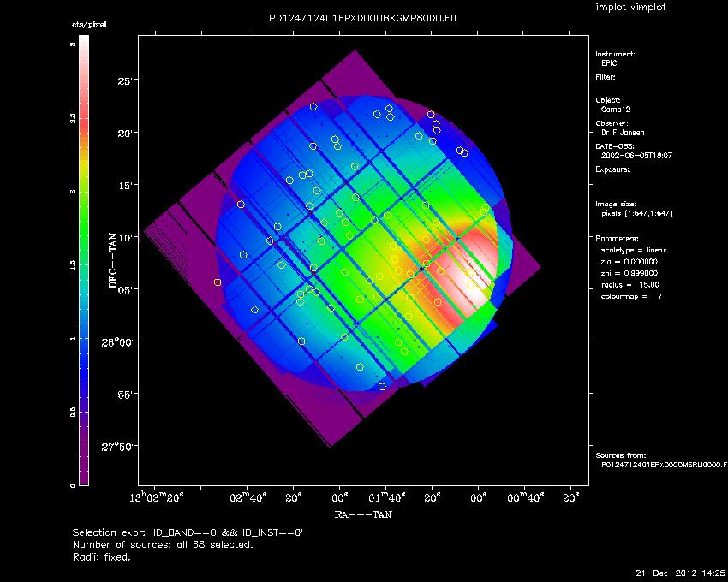Click the 'scaletype = linear' parameter
This screenshot has height=582, width=728.
[x=634, y=250]
